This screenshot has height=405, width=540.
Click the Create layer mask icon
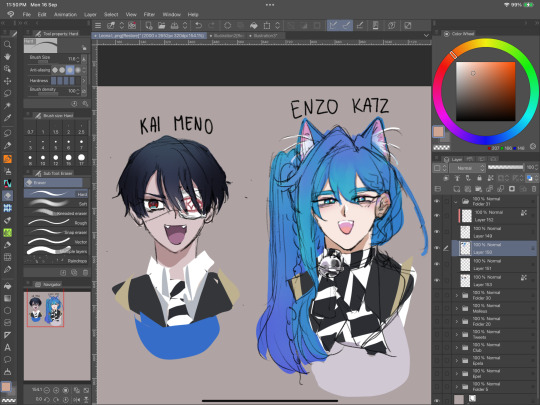(512, 189)
